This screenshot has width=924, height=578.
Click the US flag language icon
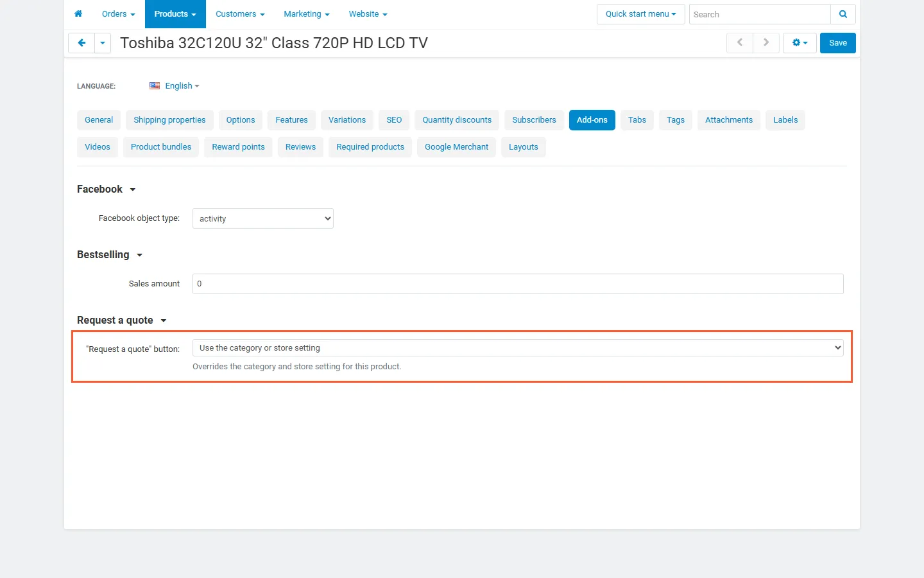155,86
